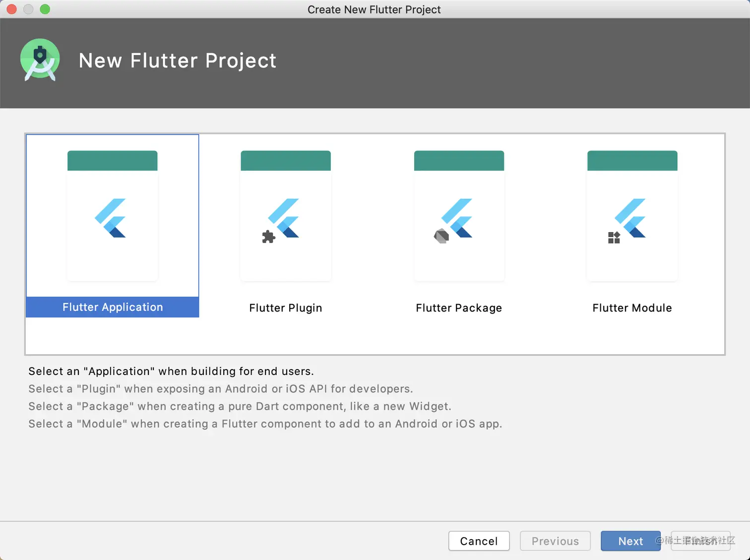Click the Flutter Plugin label
Screen dimensions: 750x560
(286, 308)
